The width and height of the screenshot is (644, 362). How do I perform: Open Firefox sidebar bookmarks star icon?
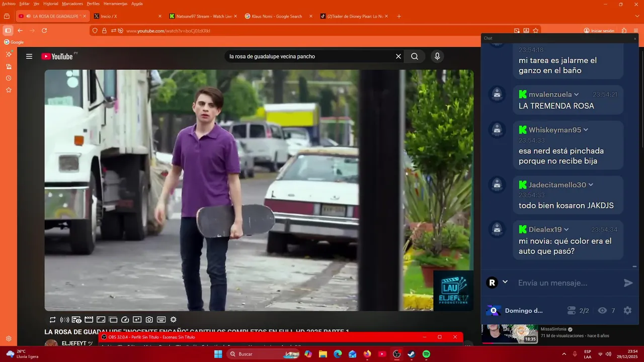9,90
